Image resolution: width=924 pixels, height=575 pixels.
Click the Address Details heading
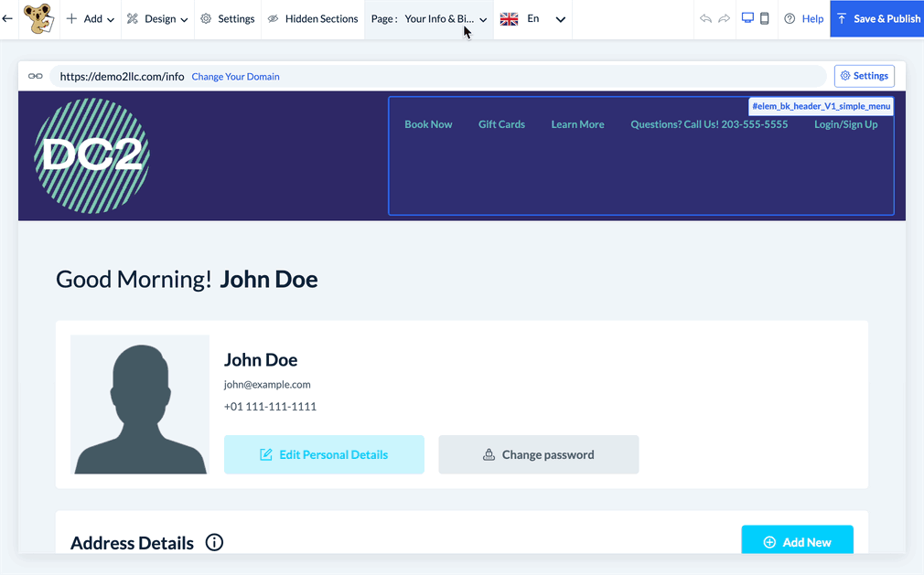(x=132, y=543)
